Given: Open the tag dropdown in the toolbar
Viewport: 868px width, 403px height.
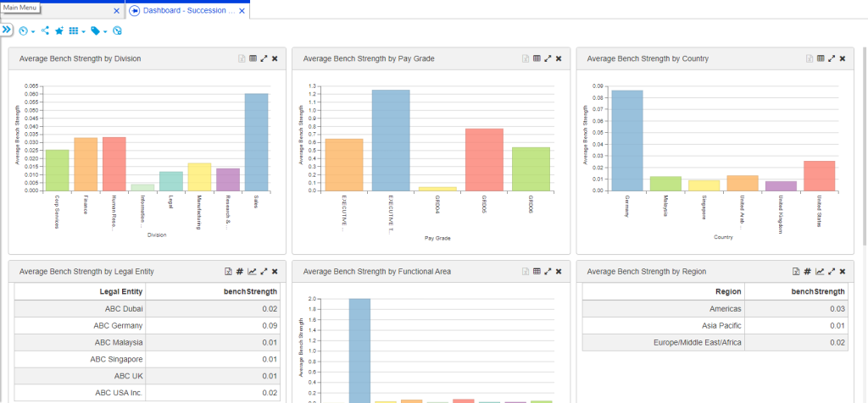Looking at the screenshot, I should tap(98, 30).
